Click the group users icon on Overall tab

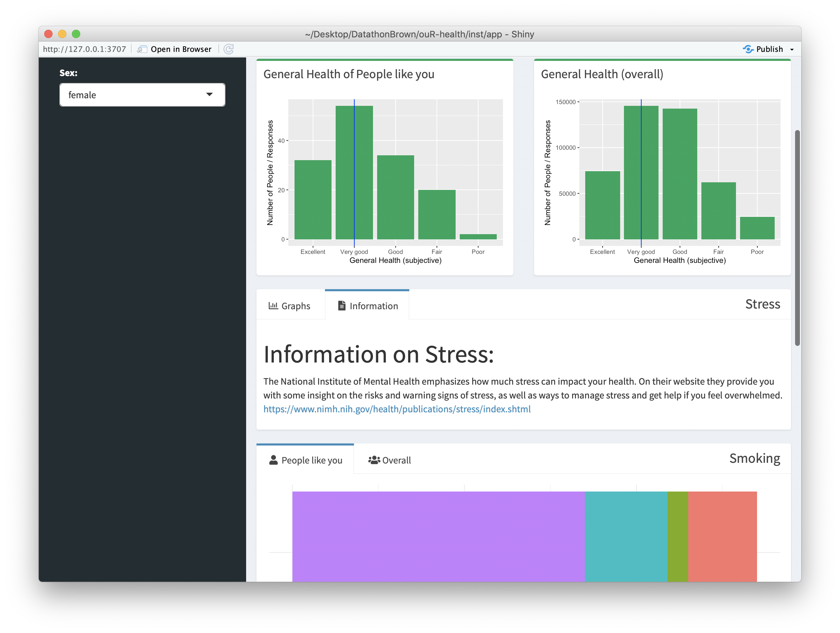374,460
